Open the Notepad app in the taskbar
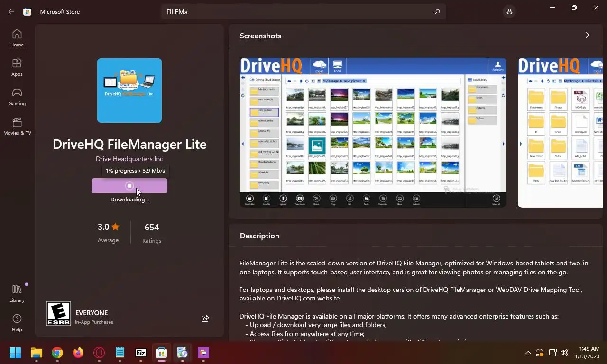Screen dimensions: 607x364 pyautogui.click(x=120, y=353)
